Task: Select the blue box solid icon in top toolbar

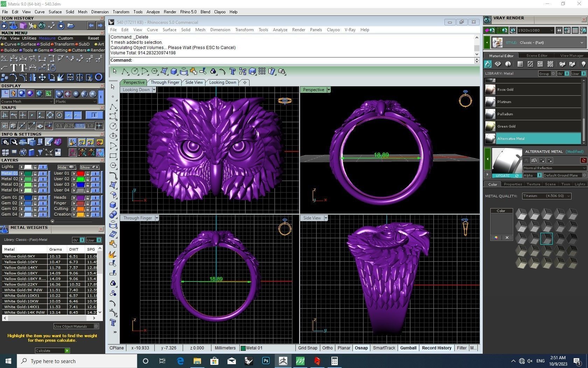Action: [174, 71]
